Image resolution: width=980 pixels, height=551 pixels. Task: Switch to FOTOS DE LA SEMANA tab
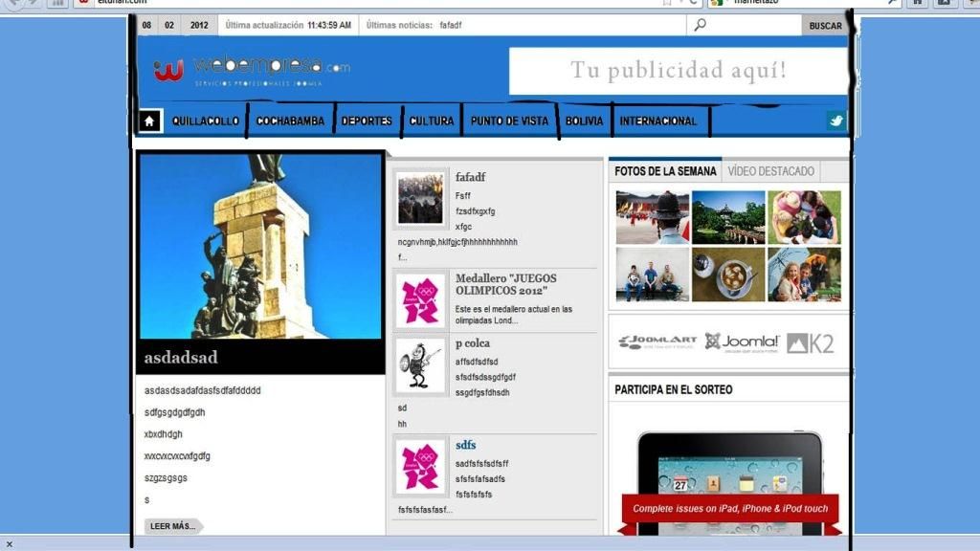665,171
